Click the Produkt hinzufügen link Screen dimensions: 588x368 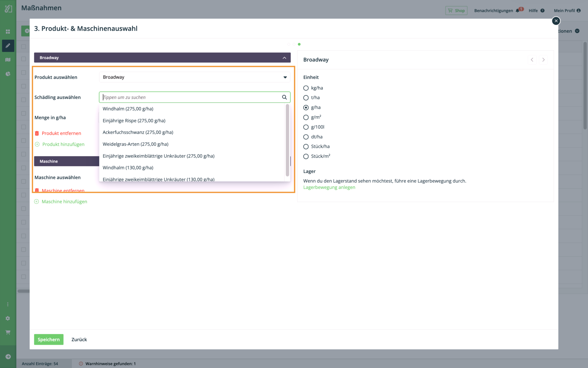(x=63, y=144)
